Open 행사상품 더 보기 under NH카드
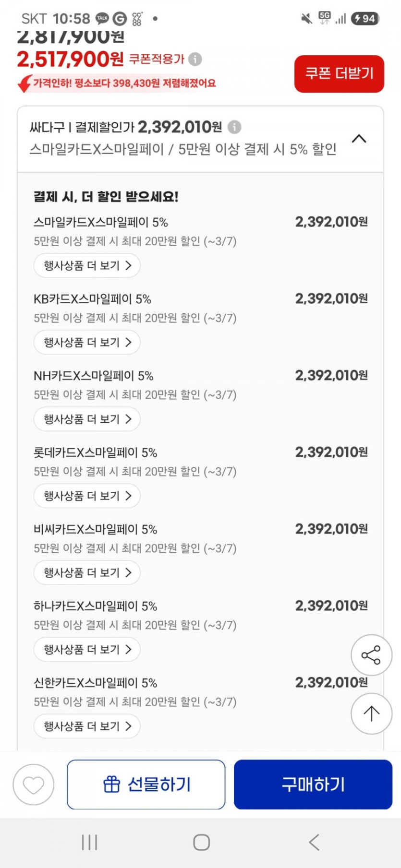The height and width of the screenshot is (868, 401). coord(87,419)
